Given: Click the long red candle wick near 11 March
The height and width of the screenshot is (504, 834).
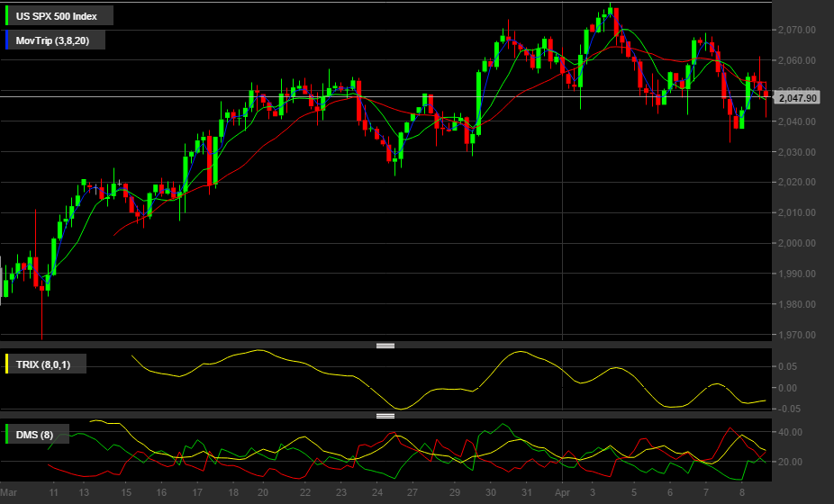Looking at the screenshot, I should tap(41, 314).
